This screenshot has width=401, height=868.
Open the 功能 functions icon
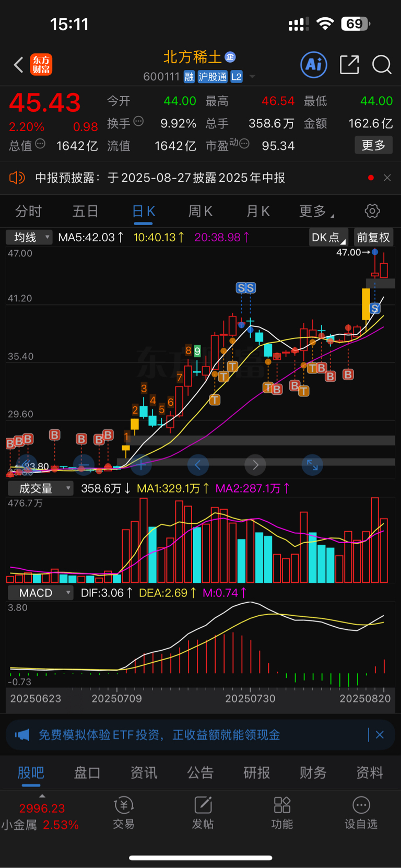click(x=282, y=813)
